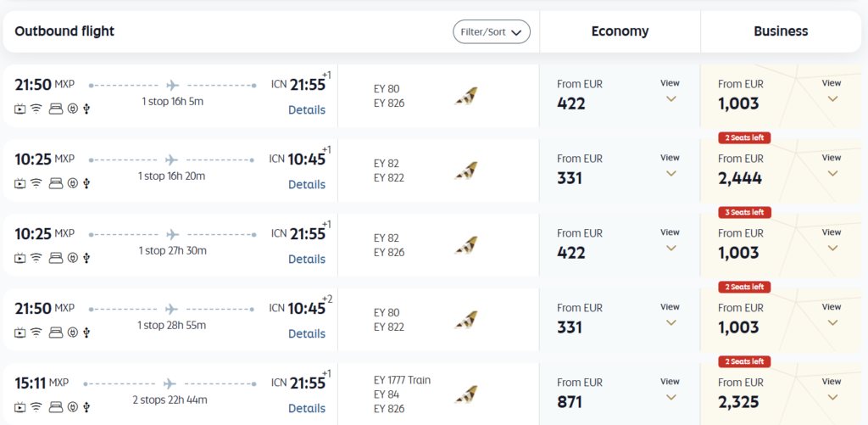868x425 pixels.
Task: Expand the Economy View chevron for EUR 871 fare
Action: tap(670, 397)
